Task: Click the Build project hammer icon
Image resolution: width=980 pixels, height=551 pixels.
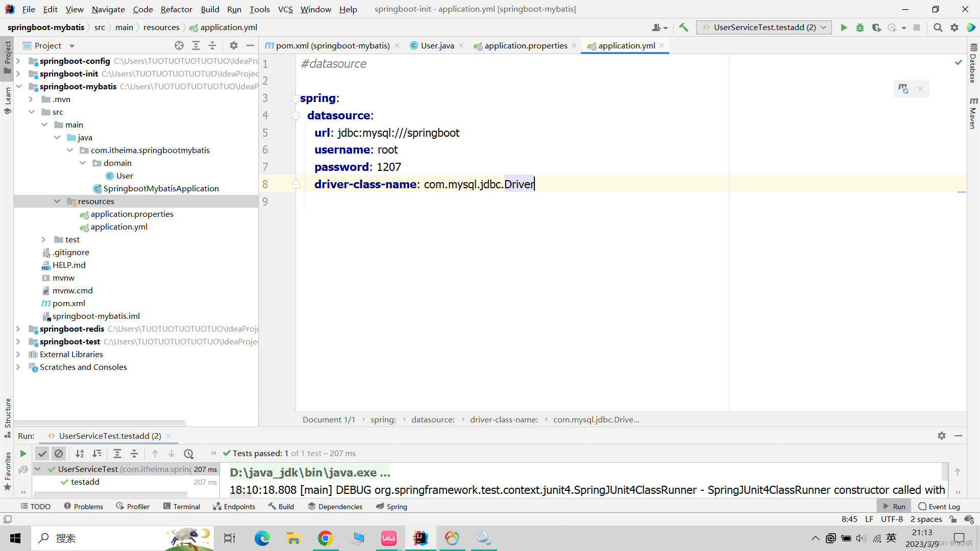Action: click(683, 28)
